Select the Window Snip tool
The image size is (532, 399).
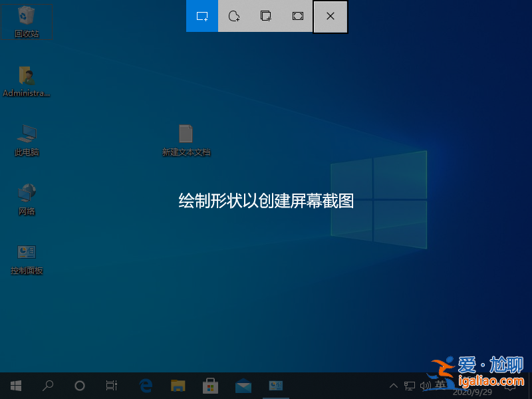pyautogui.click(x=265, y=17)
